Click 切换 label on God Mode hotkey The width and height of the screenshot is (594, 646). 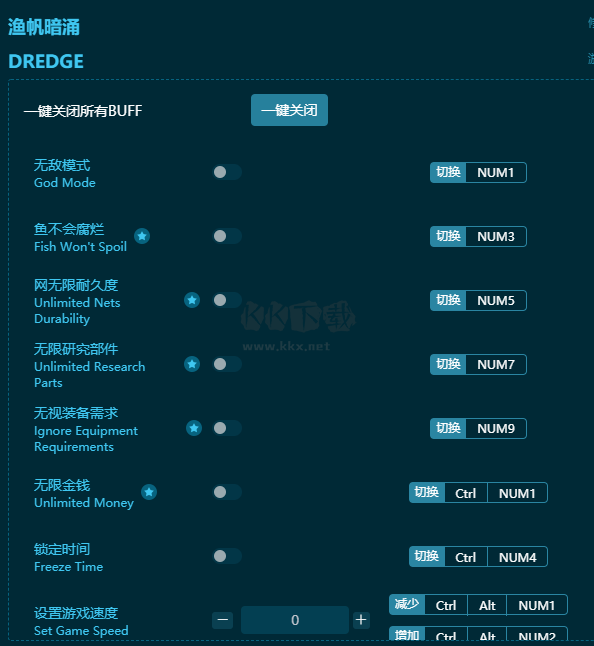[x=448, y=172]
